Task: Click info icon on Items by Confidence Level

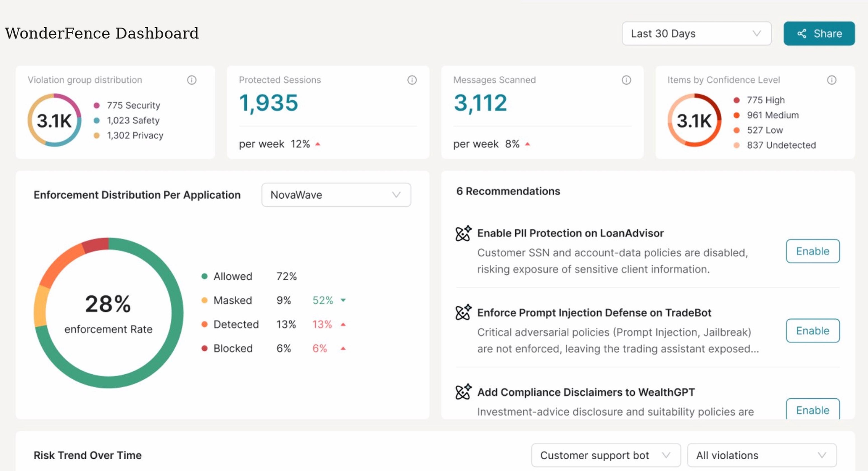Action: (x=832, y=80)
